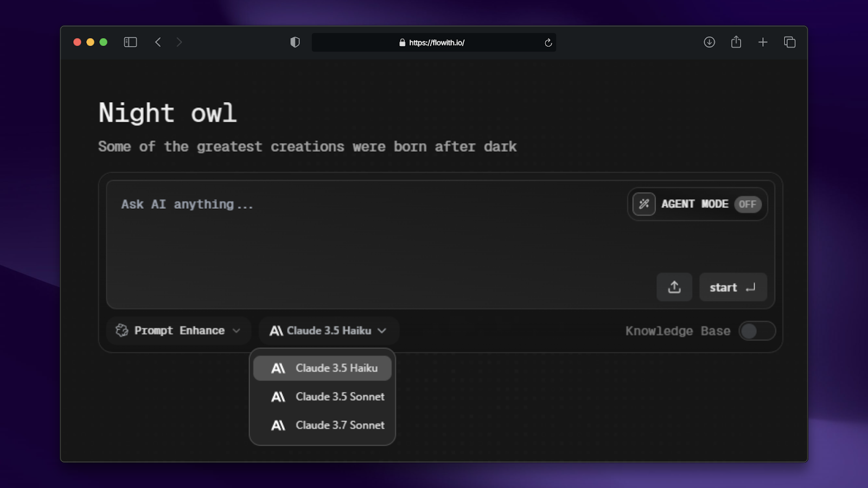Click the start button
868x488 pixels.
click(733, 287)
